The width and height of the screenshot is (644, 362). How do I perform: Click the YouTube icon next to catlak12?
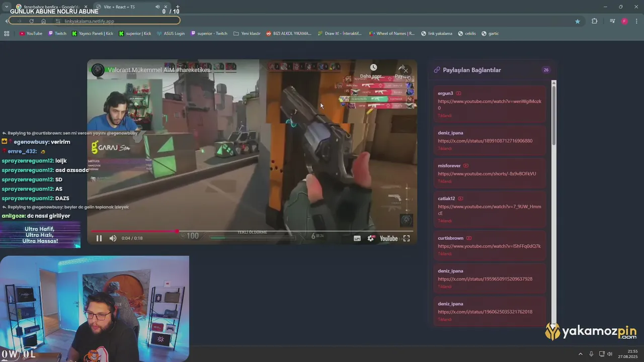pyautogui.click(x=460, y=199)
